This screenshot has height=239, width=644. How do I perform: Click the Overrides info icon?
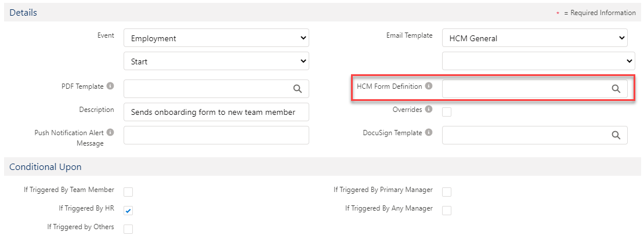pos(429,109)
